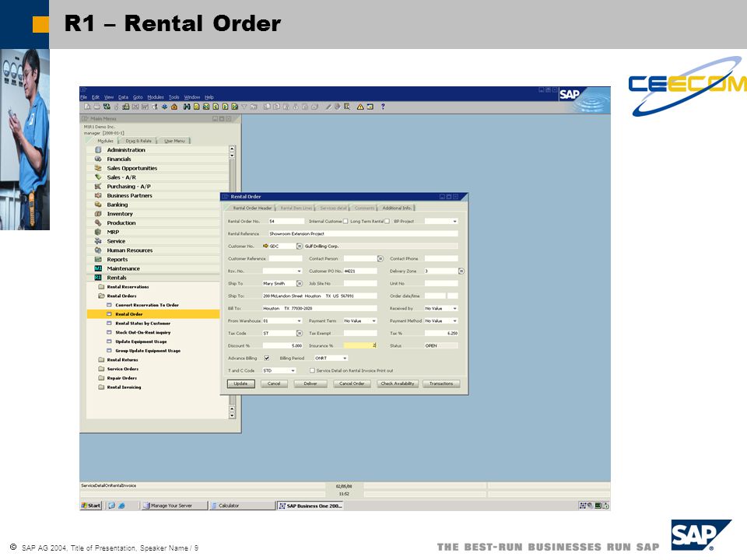Go to first data record icon
The height and width of the screenshot is (560, 747).
point(205,107)
